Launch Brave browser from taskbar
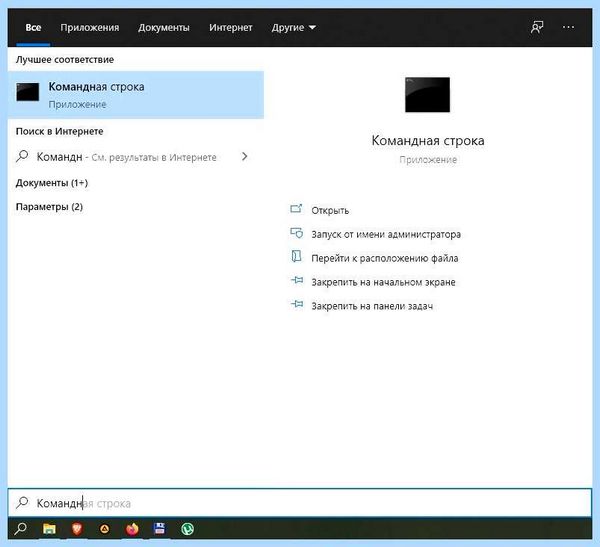This screenshot has width=600, height=547. (77, 529)
